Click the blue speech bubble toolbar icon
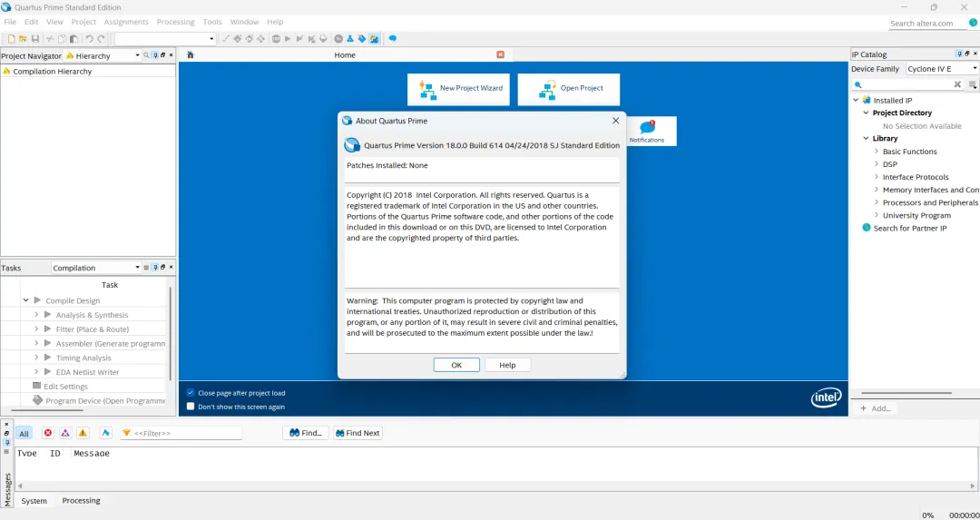 click(x=393, y=38)
